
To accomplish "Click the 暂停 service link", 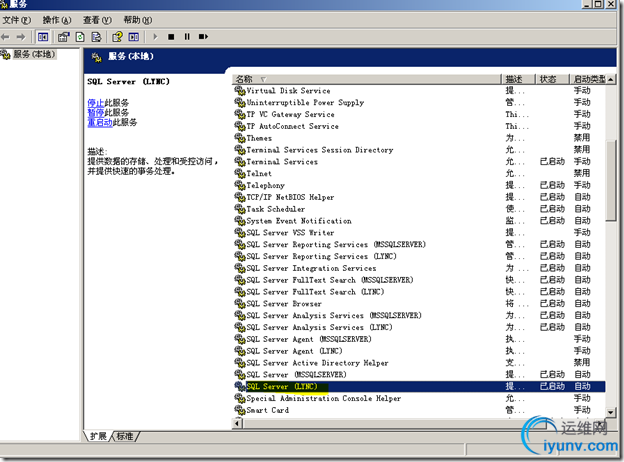I will click(96, 112).
